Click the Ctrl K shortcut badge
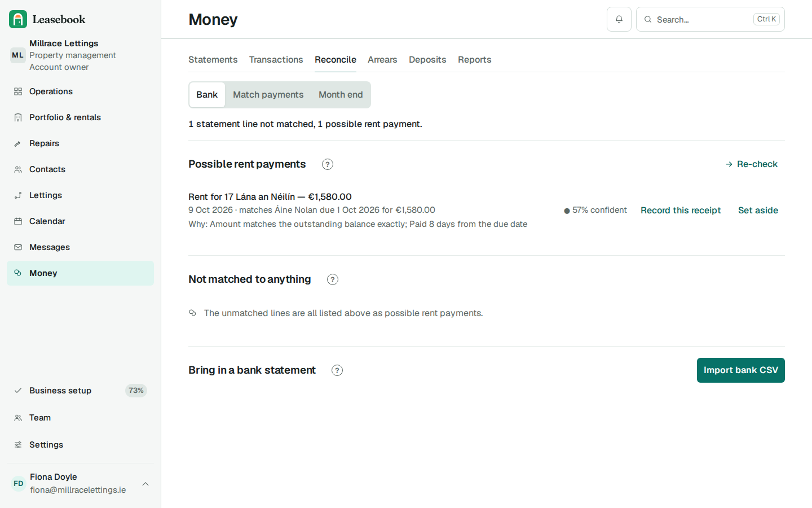Image resolution: width=812 pixels, height=508 pixels. click(766, 19)
